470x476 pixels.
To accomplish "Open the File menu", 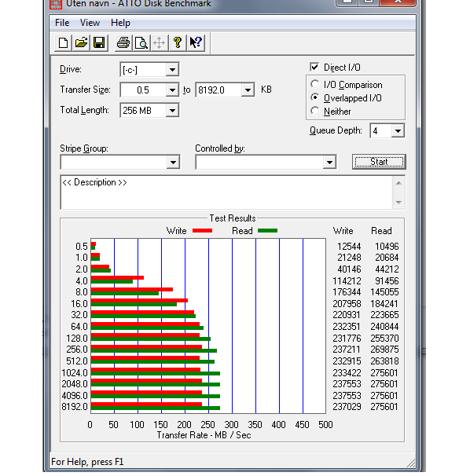I will click(62, 23).
